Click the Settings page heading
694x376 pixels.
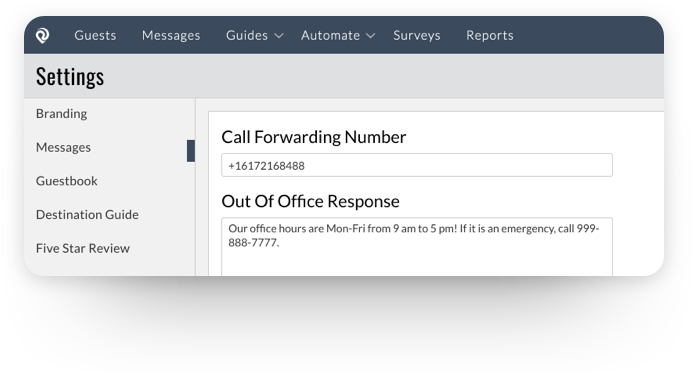pos(70,77)
